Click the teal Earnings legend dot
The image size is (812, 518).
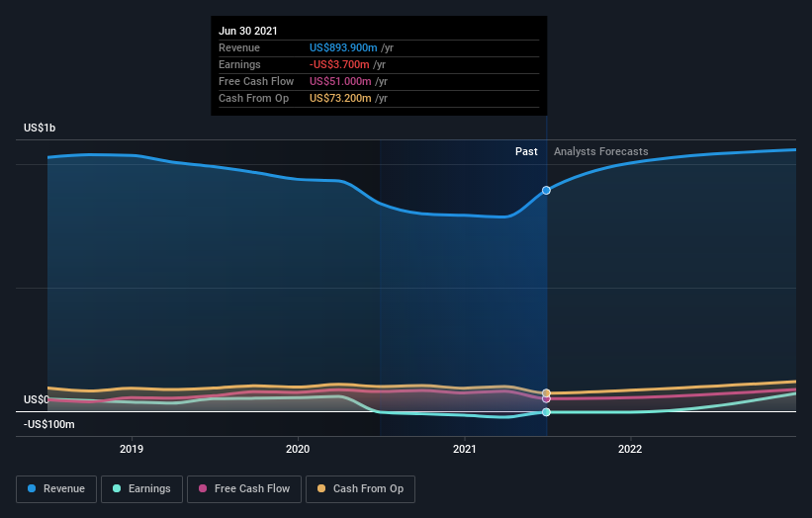point(117,488)
